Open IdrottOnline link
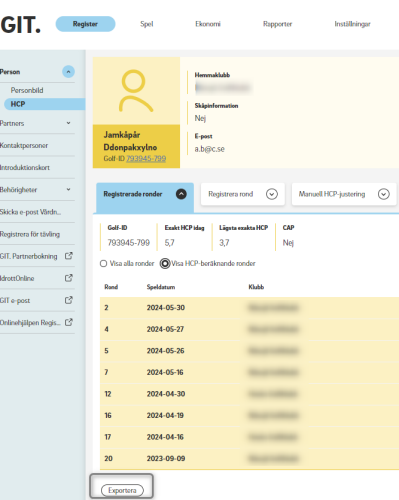The width and height of the screenshot is (399, 500). point(17,278)
